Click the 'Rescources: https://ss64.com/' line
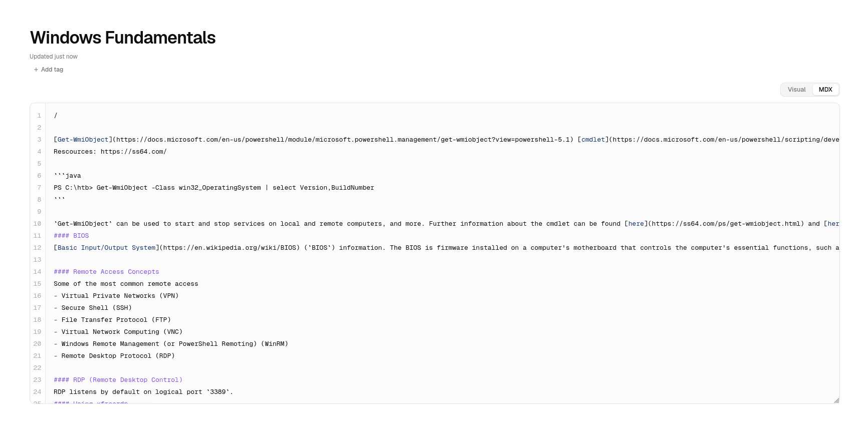868x427 pixels. coord(110,152)
